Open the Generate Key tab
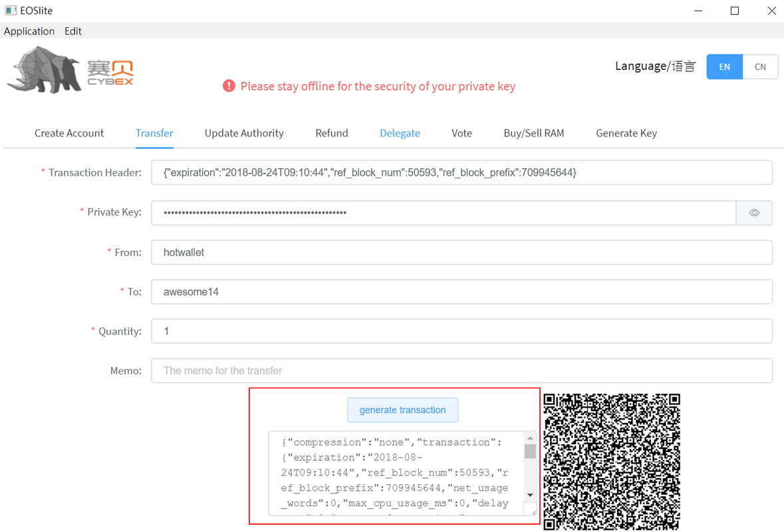Viewport: 784px width, 532px height. (626, 133)
